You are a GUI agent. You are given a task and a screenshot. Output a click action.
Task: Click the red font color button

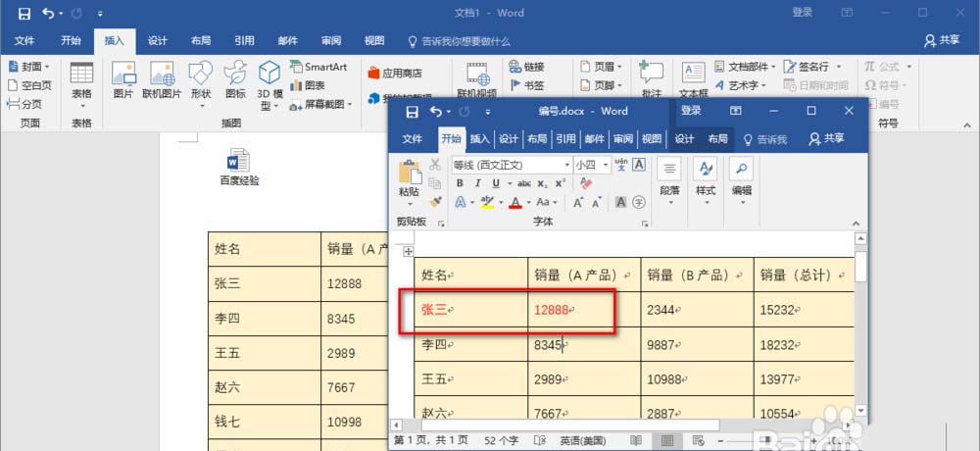515,203
